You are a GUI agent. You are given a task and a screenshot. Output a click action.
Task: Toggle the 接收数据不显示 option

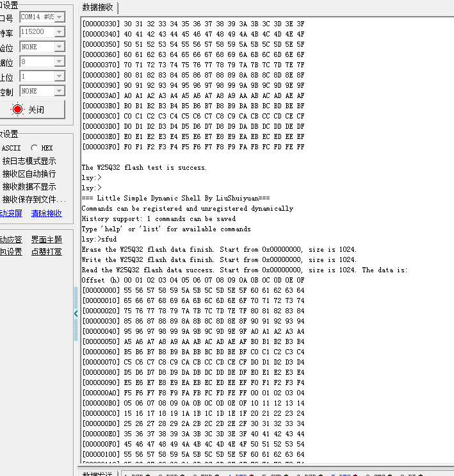pyautogui.click(x=29, y=186)
